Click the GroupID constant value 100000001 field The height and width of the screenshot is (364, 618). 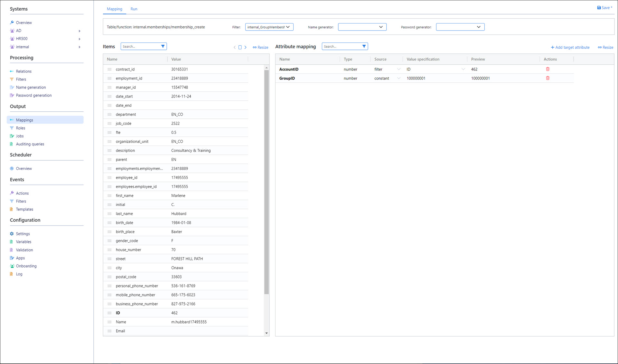[x=435, y=78]
